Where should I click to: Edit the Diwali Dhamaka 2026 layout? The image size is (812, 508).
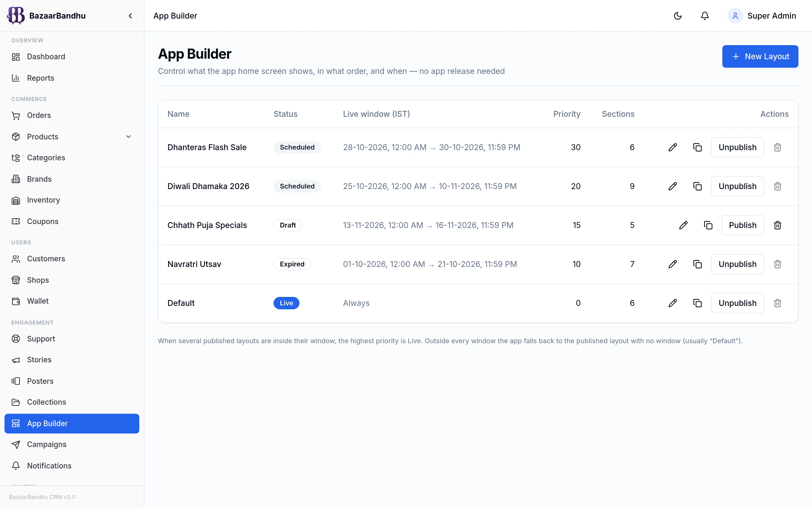(672, 186)
